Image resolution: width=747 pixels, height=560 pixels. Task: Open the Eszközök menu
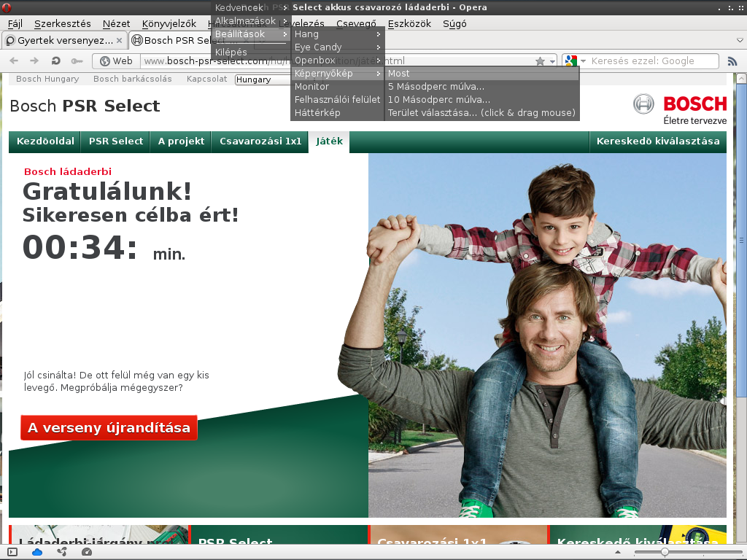point(409,24)
